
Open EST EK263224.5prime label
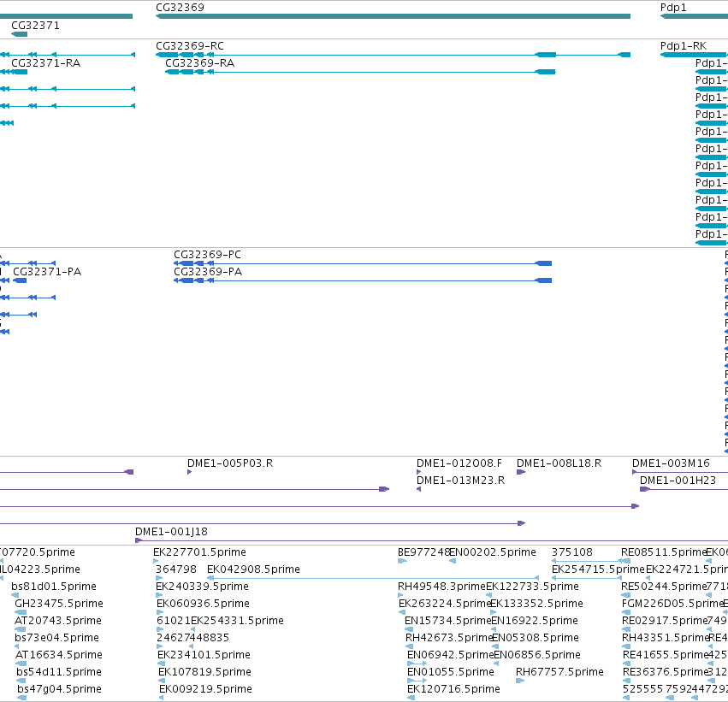click(445, 604)
